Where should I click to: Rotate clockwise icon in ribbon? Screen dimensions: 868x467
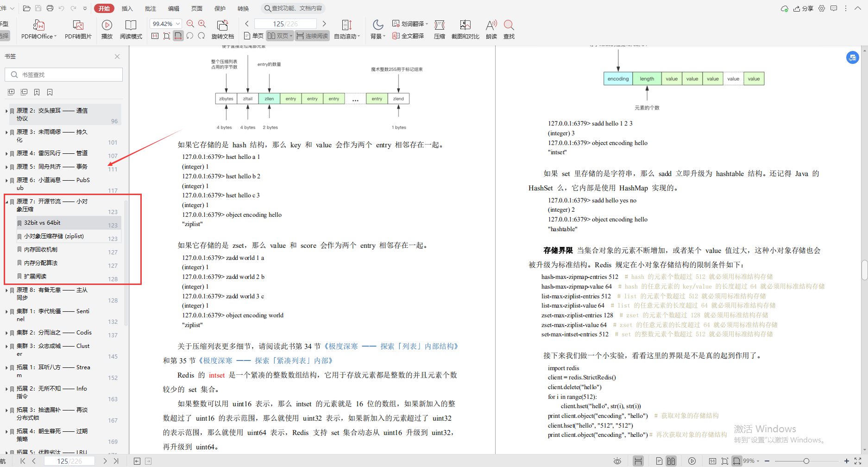(201, 36)
